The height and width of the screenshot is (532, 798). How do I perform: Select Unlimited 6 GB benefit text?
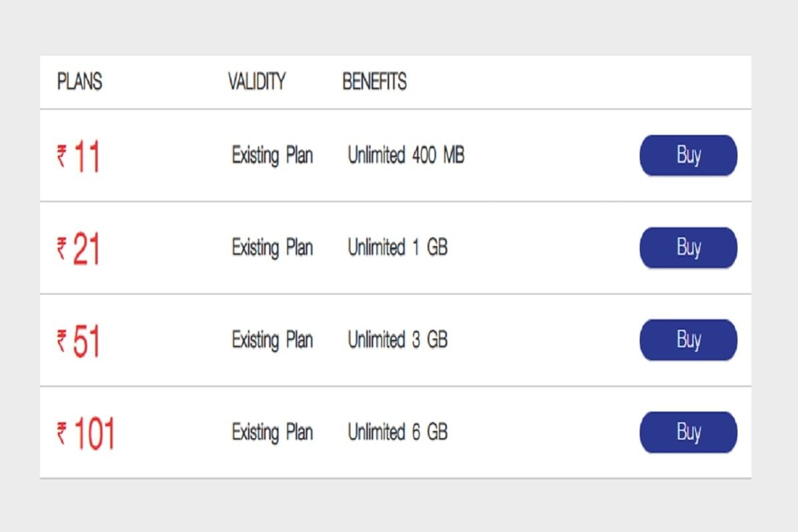398,432
